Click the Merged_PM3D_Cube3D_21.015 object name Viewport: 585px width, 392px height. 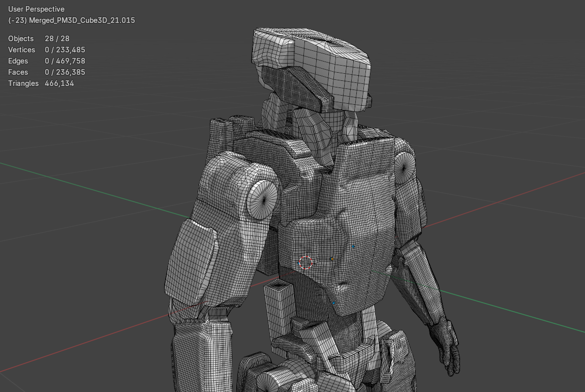71,20
